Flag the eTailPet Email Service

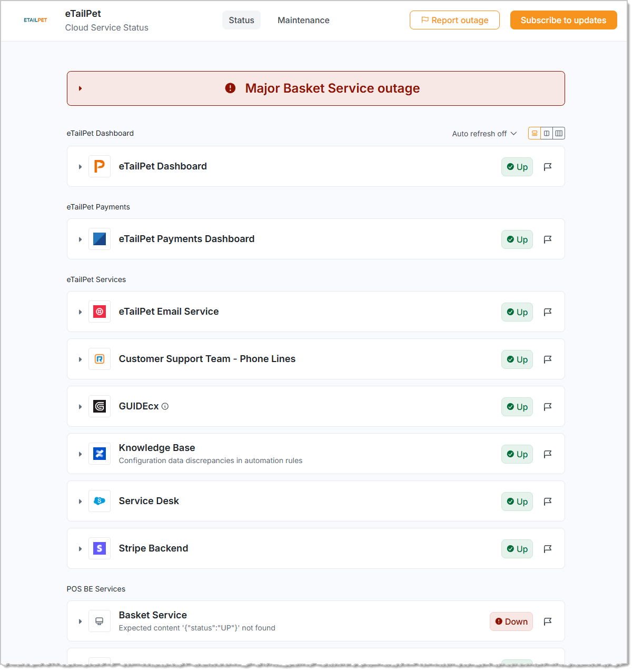coord(548,312)
